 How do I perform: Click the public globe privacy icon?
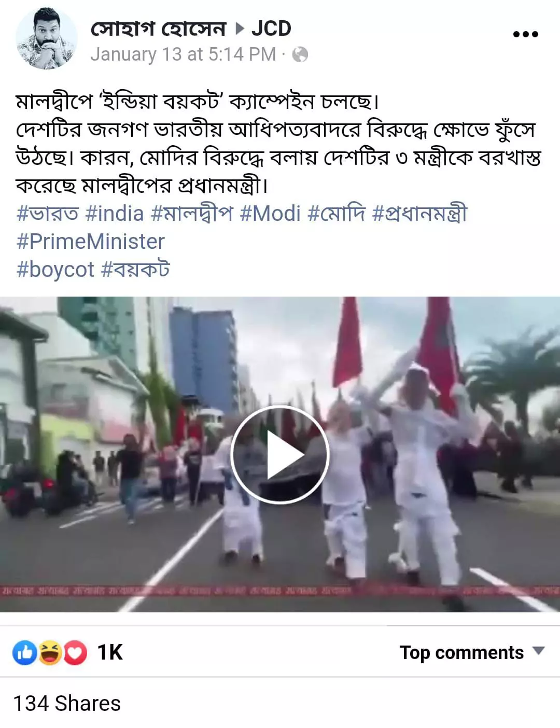point(300,54)
